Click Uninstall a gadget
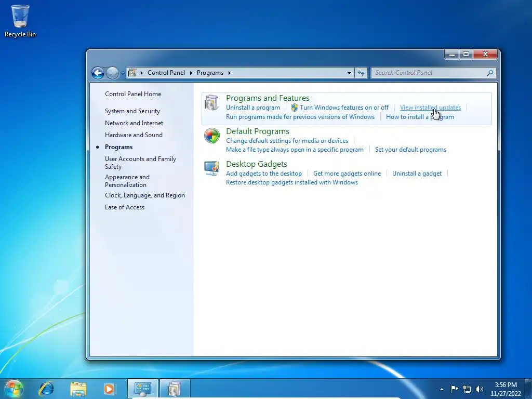The height and width of the screenshot is (399, 532). [417, 174]
